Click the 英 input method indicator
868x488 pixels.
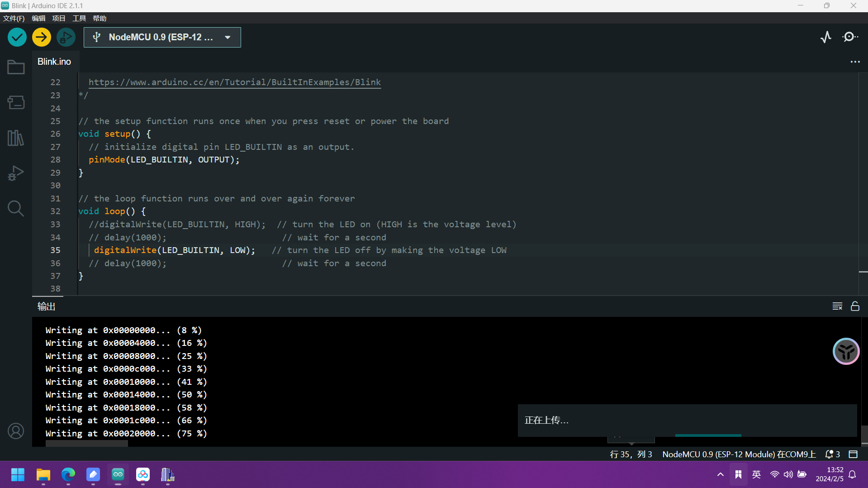point(756,474)
